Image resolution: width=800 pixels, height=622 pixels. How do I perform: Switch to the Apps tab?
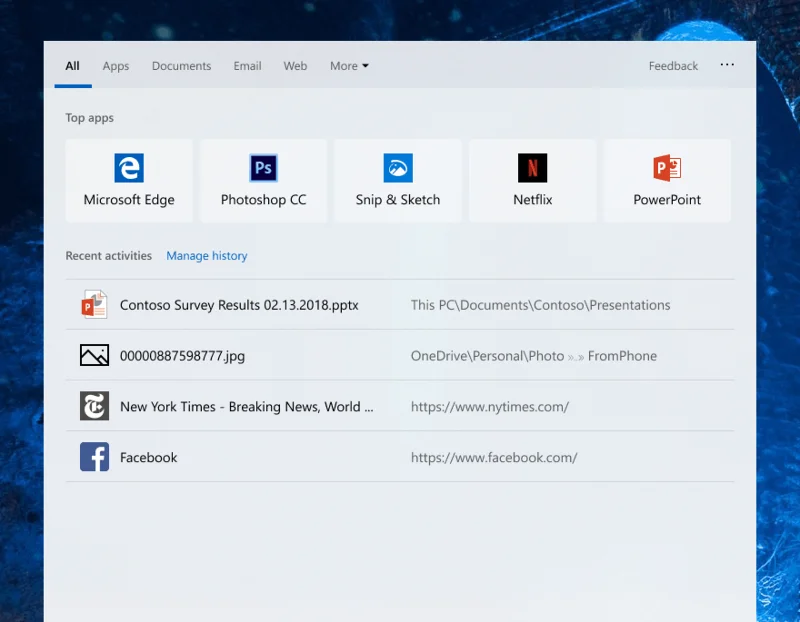[115, 66]
